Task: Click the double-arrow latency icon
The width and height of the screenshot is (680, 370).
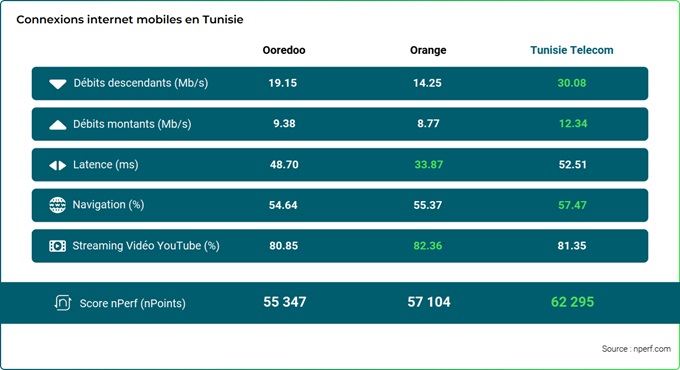Action: click(58, 165)
